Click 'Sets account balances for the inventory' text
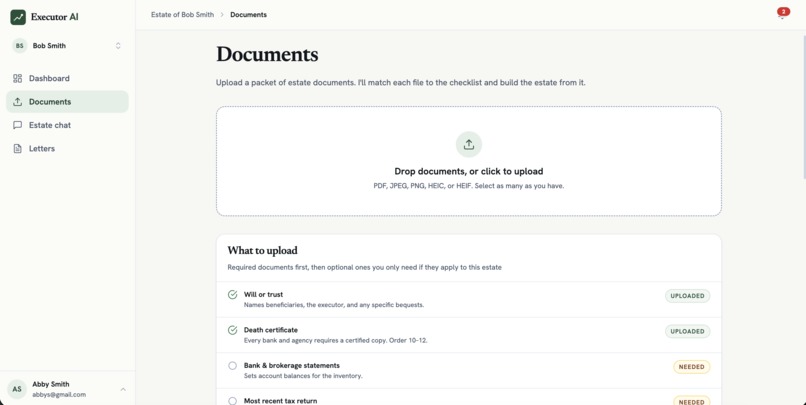The width and height of the screenshot is (806, 405). click(303, 376)
